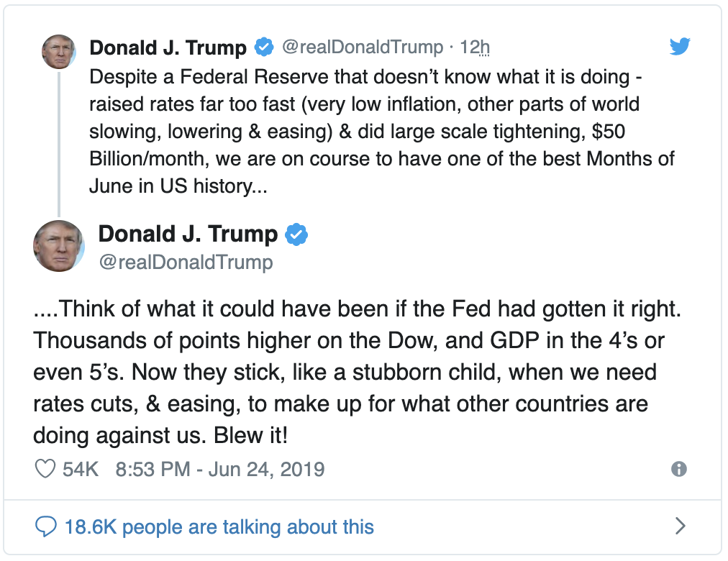The width and height of the screenshot is (728, 561).
Task: Open the @realDonaldTrump handle under the large name
Action: [x=186, y=263]
